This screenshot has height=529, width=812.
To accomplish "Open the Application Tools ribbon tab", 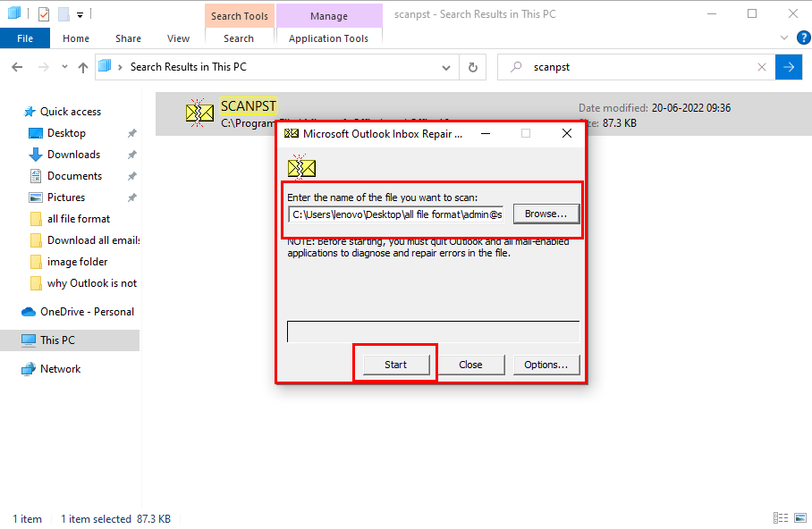I will (328, 38).
